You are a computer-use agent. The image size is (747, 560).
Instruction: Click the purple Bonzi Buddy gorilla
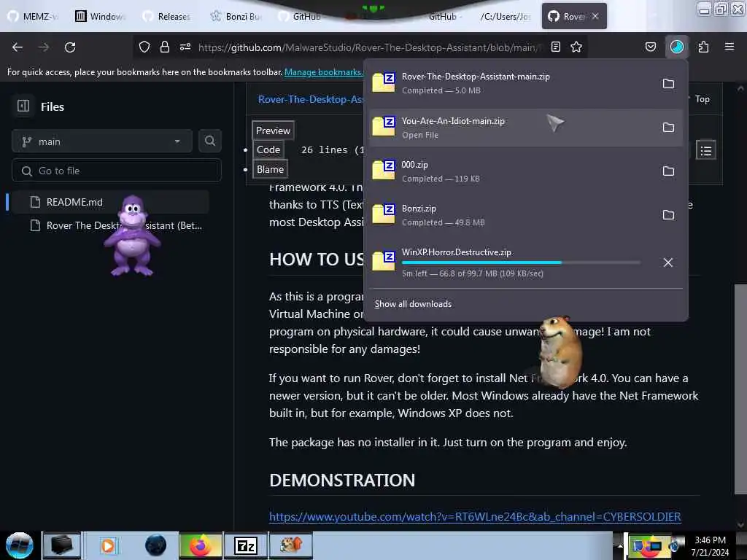pos(132,236)
